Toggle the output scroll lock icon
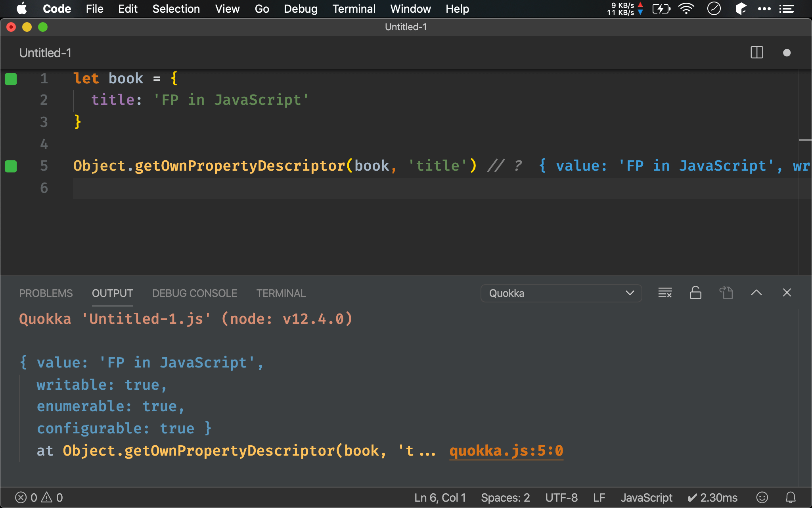Image resolution: width=812 pixels, height=508 pixels. pos(695,293)
